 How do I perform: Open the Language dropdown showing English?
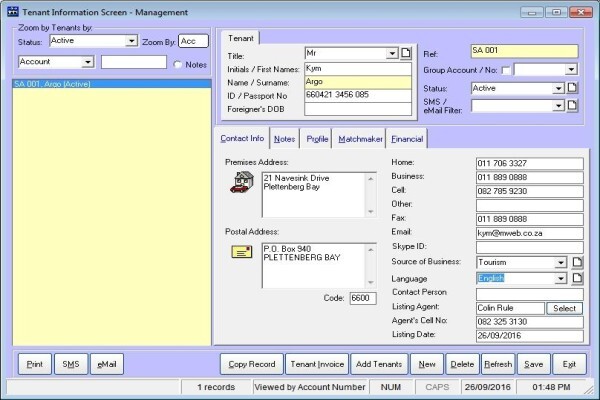pos(561,278)
